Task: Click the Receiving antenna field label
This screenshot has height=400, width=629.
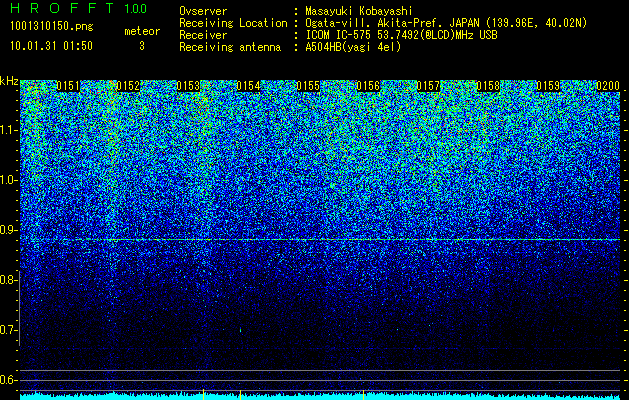Action: [230, 47]
